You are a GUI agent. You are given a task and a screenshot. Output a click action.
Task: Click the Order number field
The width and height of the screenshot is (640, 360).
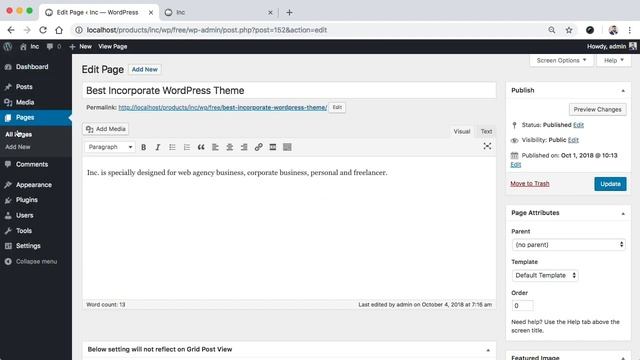point(522,305)
